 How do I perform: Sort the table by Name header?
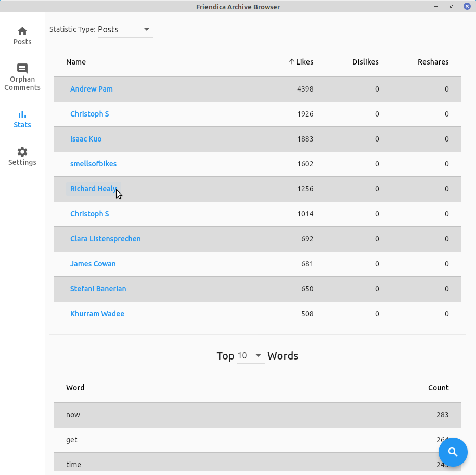tap(76, 62)
